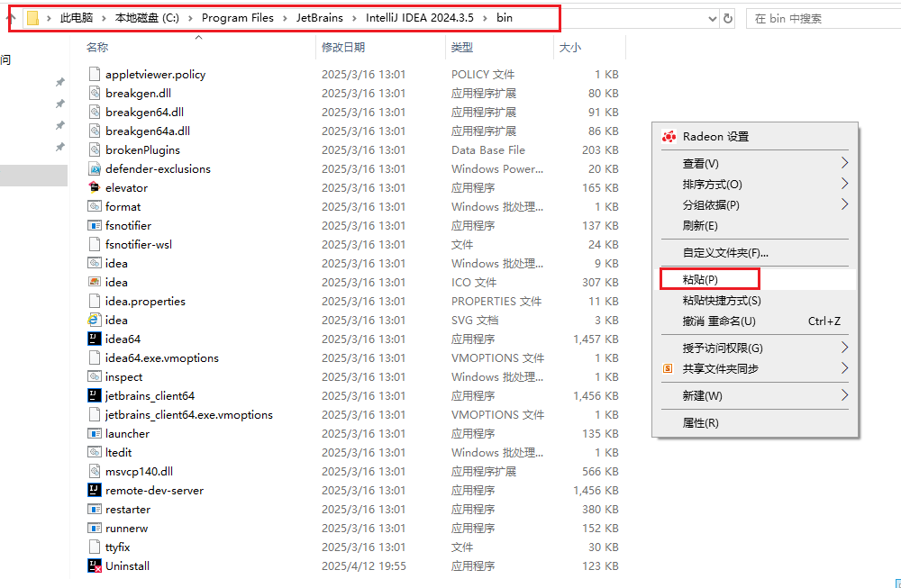This screenshot has width=901, height=588.
Task: Expand the 授予访问权限(G) submenu arrow
Action: (x=845, y=348)
